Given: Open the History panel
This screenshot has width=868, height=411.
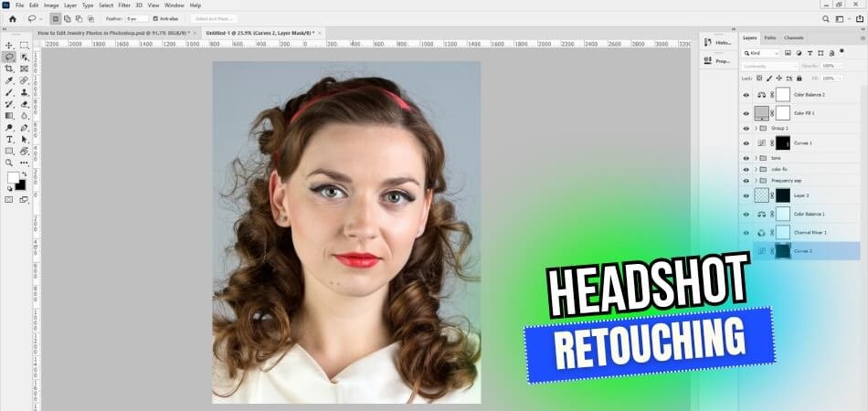Looking at the screenshot, I should click(x=717, y=42).
